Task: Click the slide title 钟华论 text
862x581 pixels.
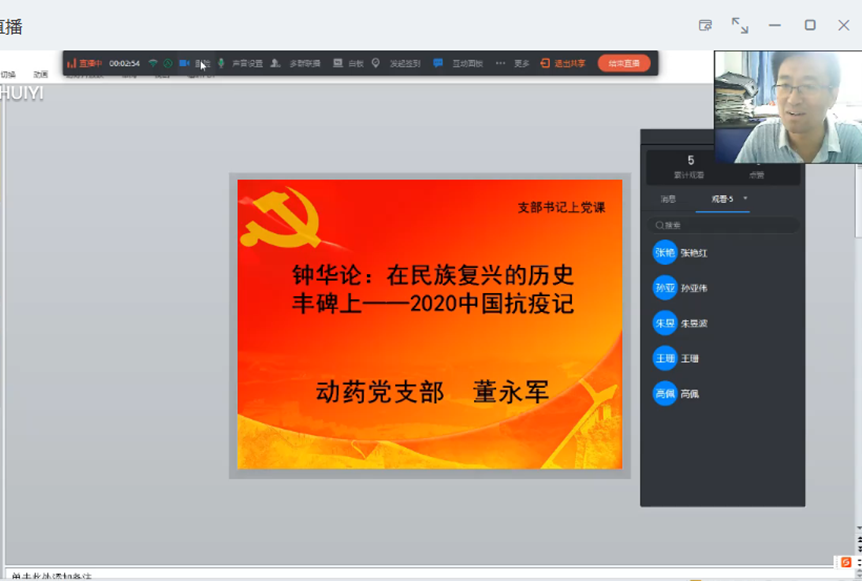Action: [433, 289]
